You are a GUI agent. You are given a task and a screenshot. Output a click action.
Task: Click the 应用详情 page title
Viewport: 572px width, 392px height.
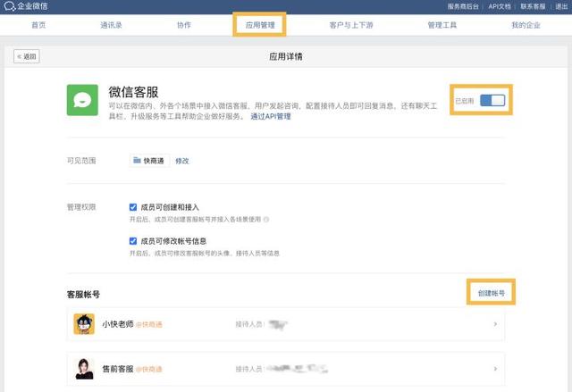point(286,56)
